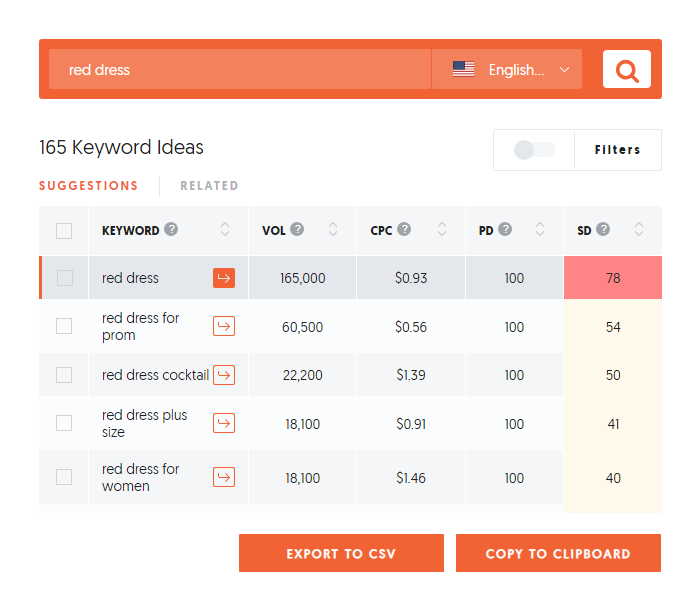
Task: Open the 'red dress for prom' arrow icon
Action: click(x=224, y=326)
